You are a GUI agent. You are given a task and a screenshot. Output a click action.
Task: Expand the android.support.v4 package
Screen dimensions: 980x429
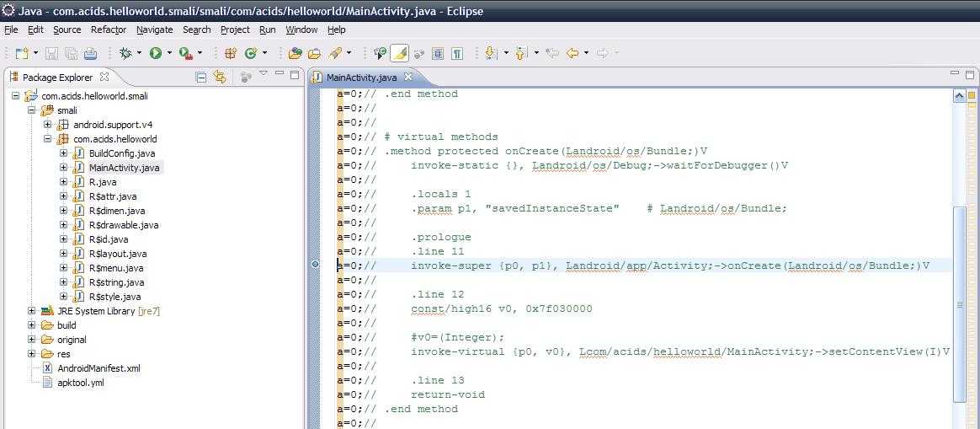47,125
